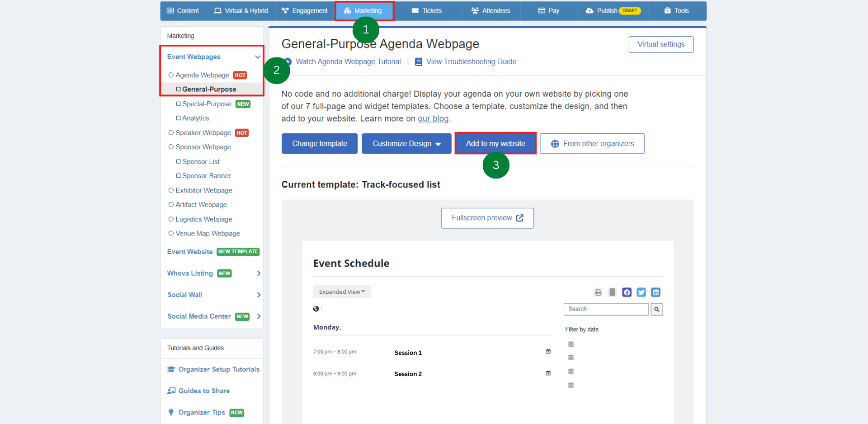Share the schedule via the Facebook icon

[627, 292]
